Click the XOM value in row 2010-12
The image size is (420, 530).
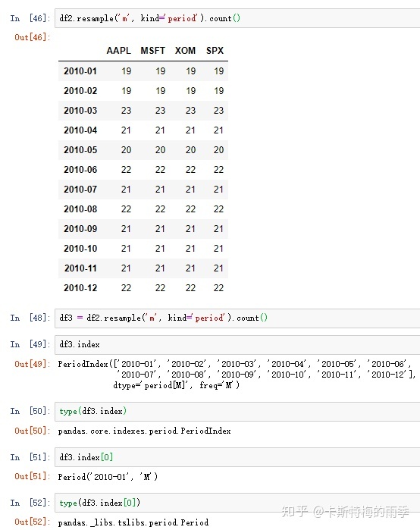click(190, 288)
